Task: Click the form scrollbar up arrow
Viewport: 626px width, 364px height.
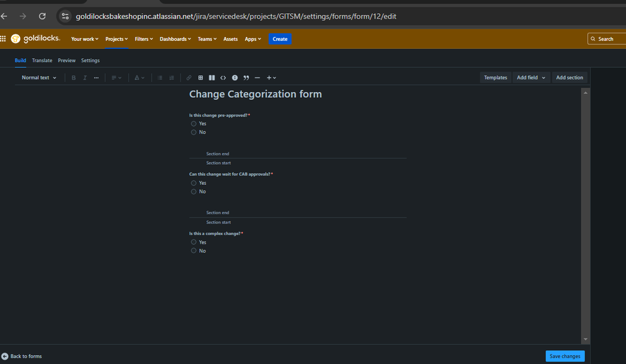Action: click(585, 93)
